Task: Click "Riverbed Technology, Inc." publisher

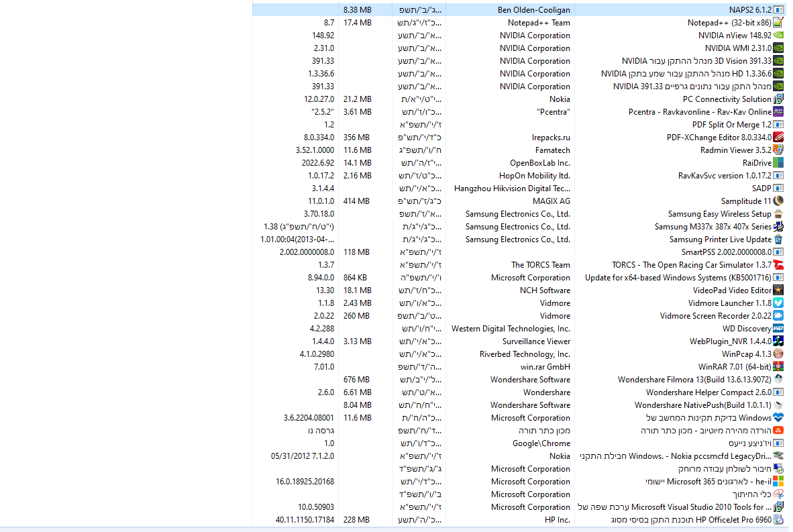Action: coord(525,354)
